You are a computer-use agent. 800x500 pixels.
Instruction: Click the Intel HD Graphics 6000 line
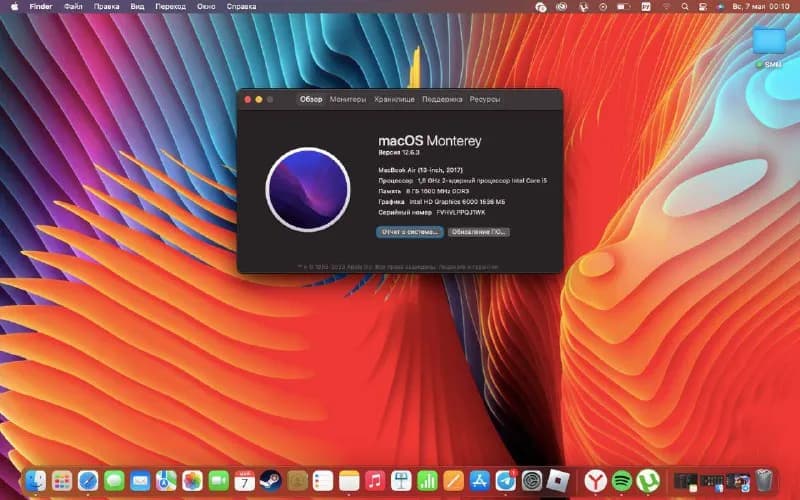pyautogui.click(x=442, y=202)
